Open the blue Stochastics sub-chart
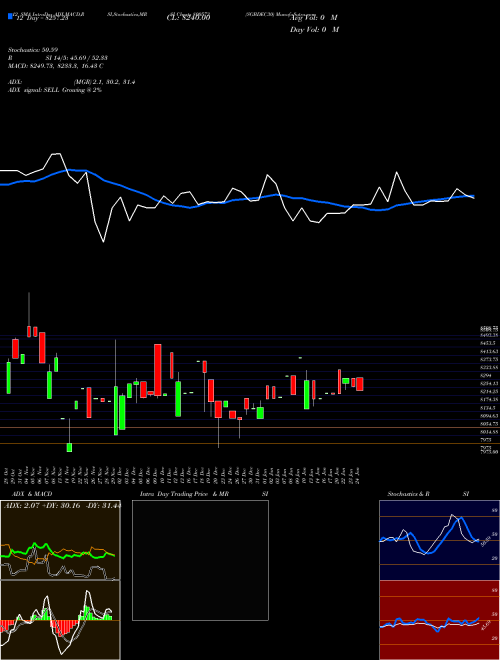The image size is (500, 660). pos(439,540)
